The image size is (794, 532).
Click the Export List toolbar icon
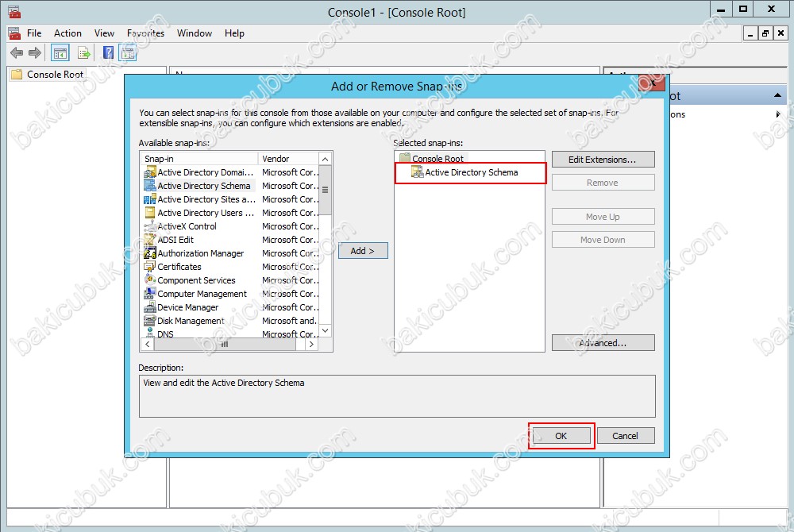pyautogui.click(x=84, y=52)
